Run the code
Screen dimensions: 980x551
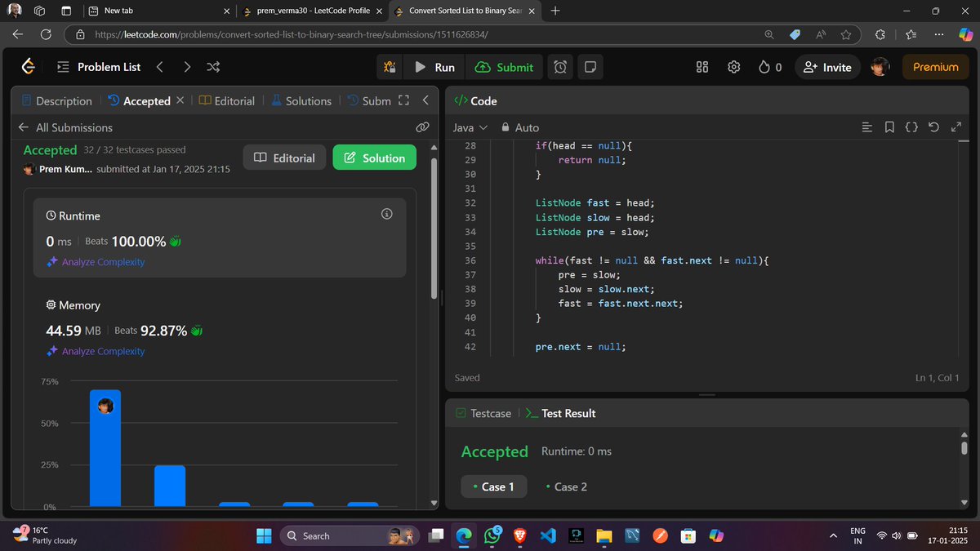click(434, 67)
